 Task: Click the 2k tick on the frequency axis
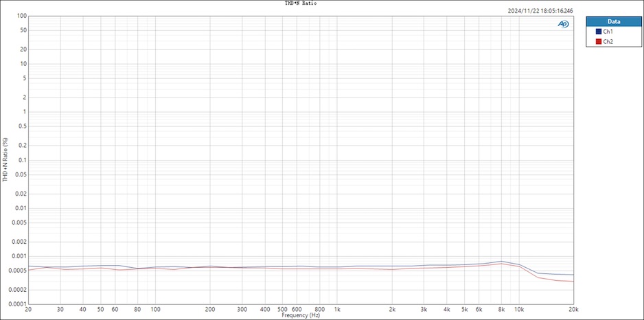pyautogui.click(x=392, y=310)
